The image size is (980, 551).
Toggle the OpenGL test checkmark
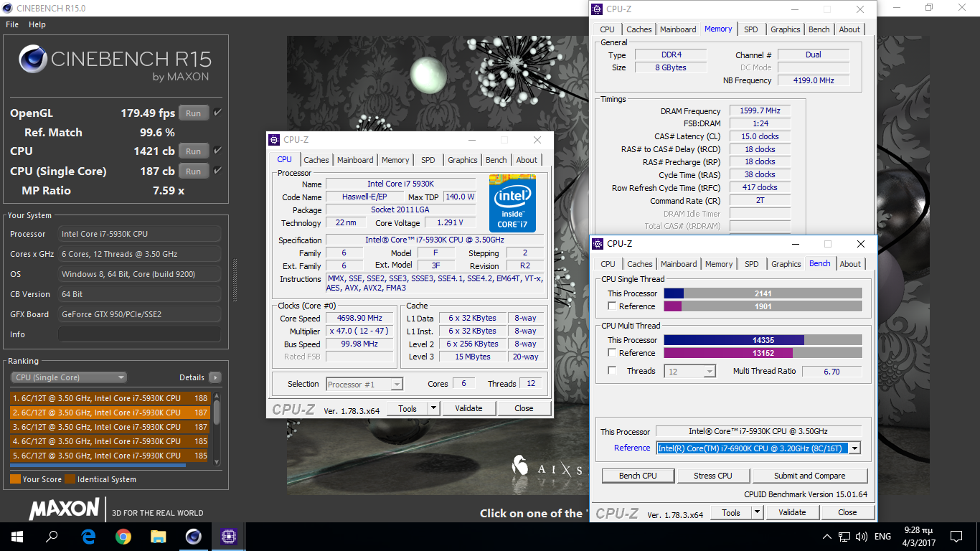click(x=217, y=113)
